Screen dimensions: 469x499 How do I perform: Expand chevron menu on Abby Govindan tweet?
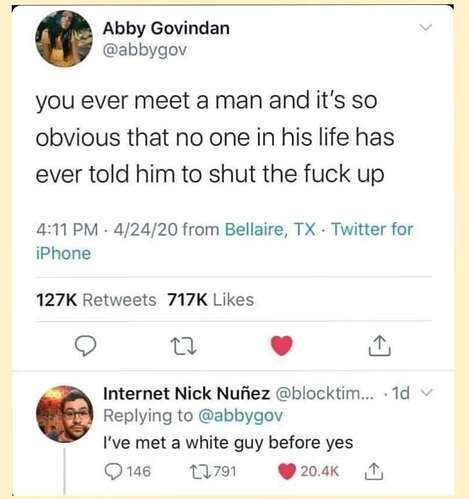[425, 27]
